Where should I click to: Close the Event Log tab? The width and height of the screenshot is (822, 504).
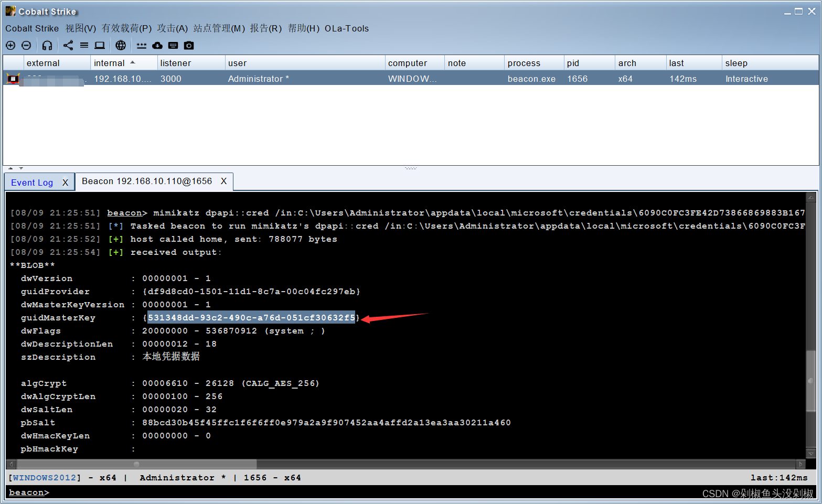coord(65,183)
